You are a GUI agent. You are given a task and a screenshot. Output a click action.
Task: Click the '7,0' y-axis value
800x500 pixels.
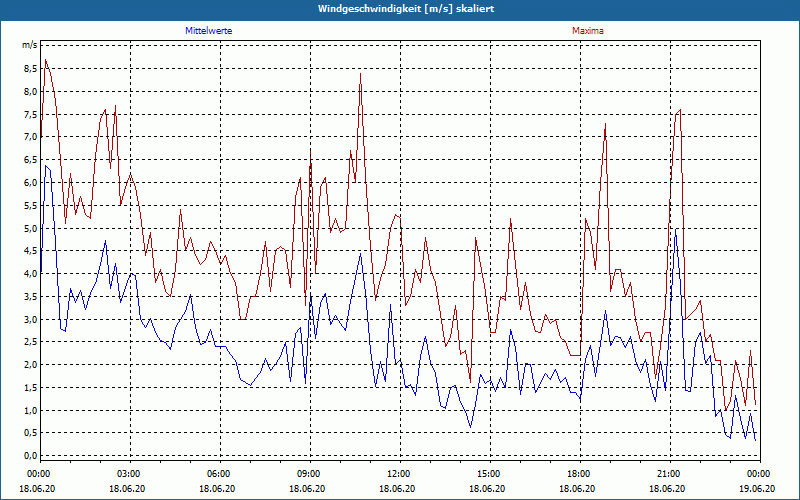[31, 137]
